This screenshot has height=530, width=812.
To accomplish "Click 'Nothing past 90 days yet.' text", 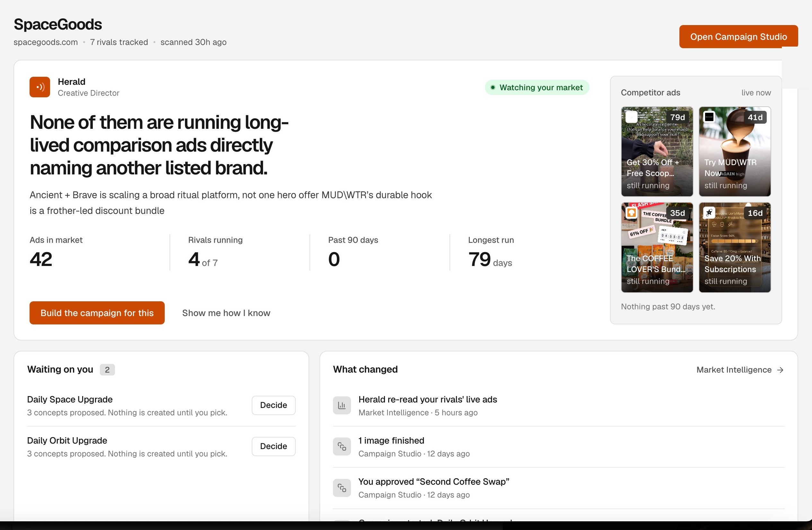I will pyautogui.click(x=668, y=306).
